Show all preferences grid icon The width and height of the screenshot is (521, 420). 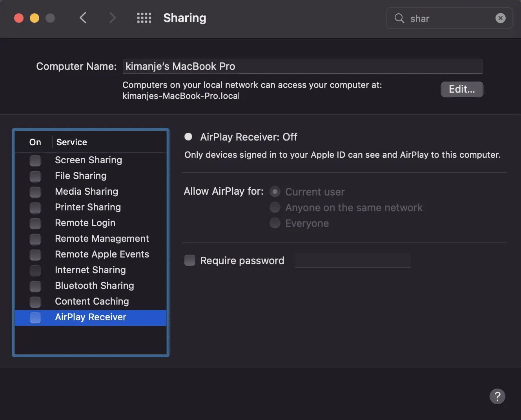pos(144,18)
